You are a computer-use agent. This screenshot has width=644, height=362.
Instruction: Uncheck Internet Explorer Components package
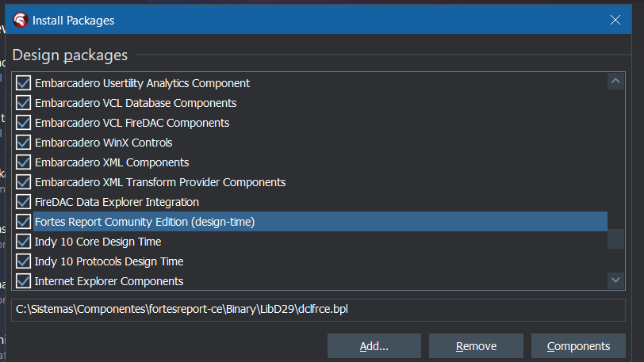[x=24, y=281]
